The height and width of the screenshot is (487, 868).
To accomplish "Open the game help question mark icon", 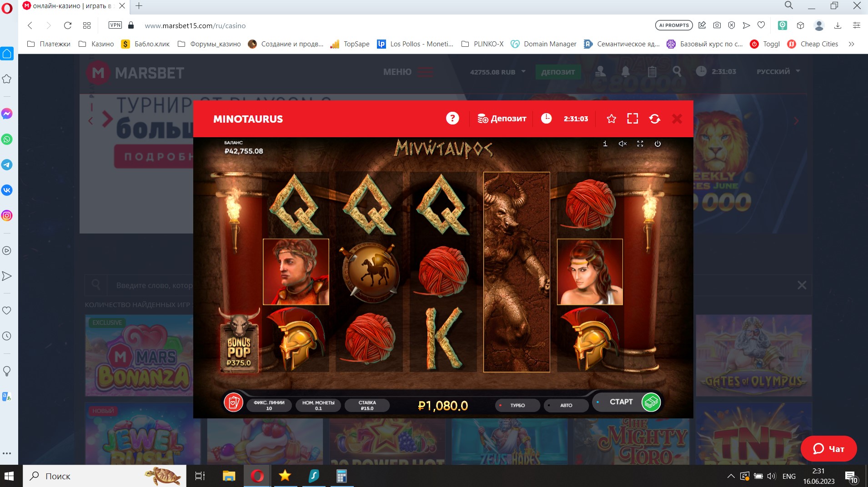I will 452,119.
